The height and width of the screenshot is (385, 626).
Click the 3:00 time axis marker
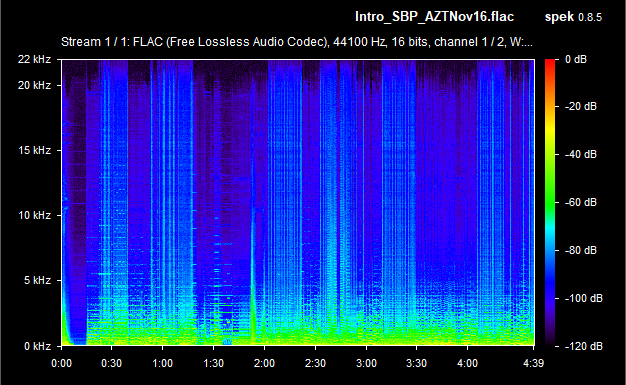(366, 363)
